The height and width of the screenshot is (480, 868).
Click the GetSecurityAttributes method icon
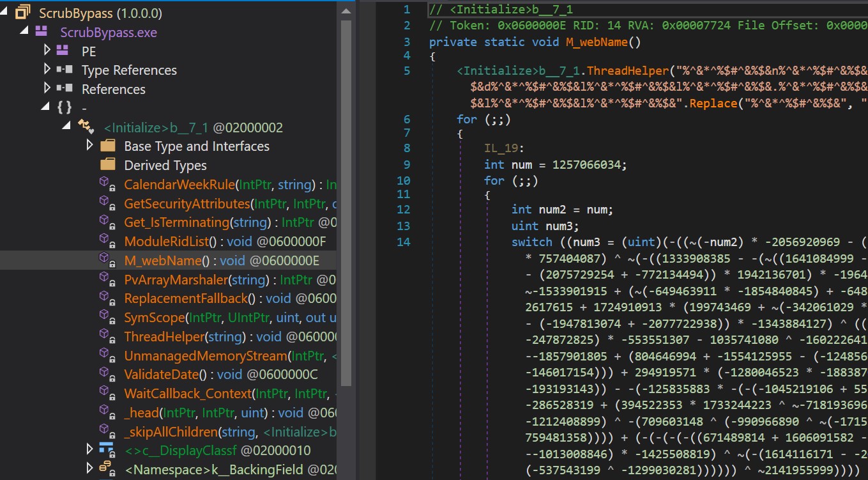coord(107,203)
